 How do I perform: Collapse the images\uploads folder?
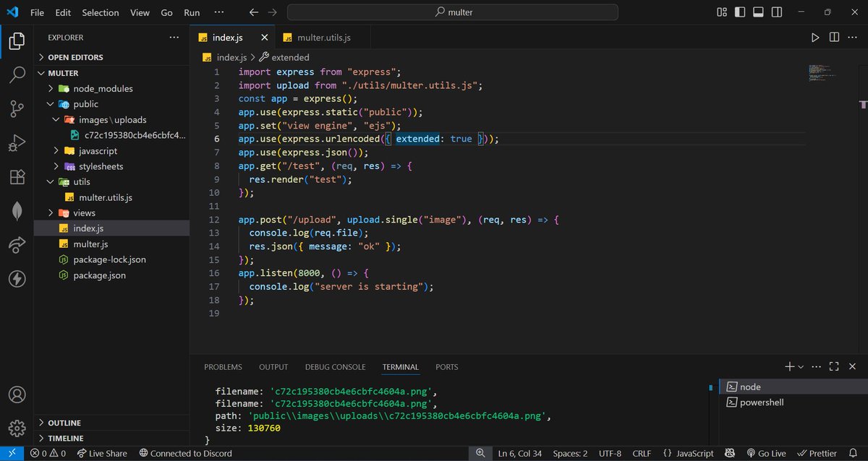tap(111, 119)
